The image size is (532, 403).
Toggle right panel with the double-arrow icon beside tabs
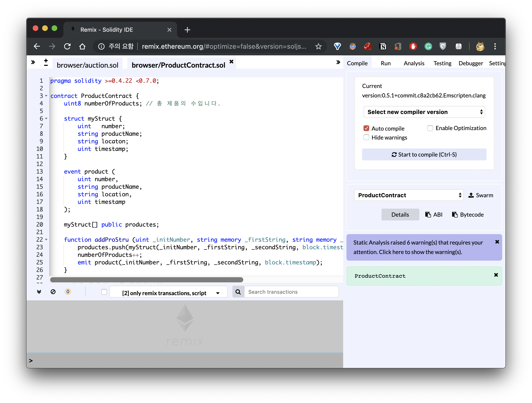pos(338,62)
